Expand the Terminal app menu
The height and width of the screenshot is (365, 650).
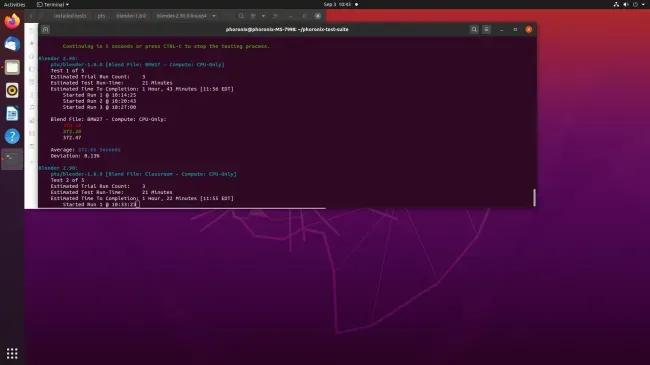(x=53, y=5)
